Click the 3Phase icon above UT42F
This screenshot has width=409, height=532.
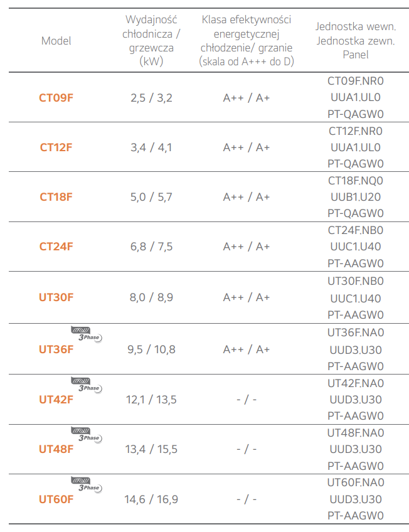(x=87, y=385)
